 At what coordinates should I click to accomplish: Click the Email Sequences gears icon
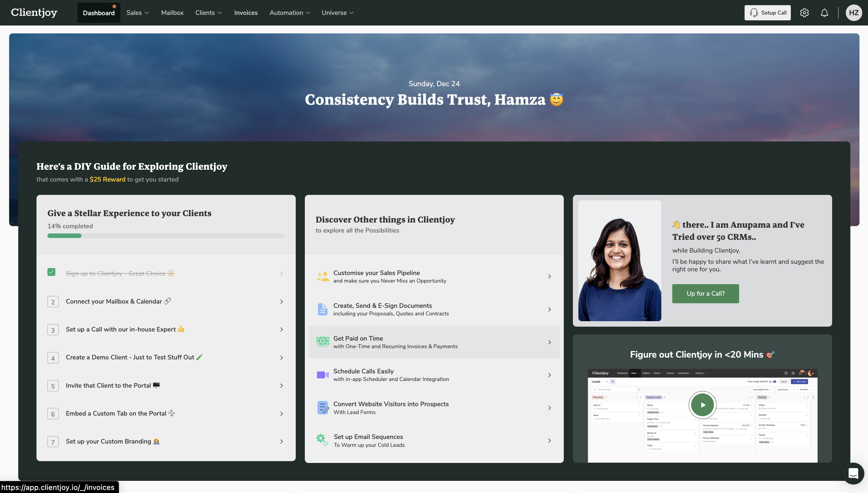tap(322, 440)
